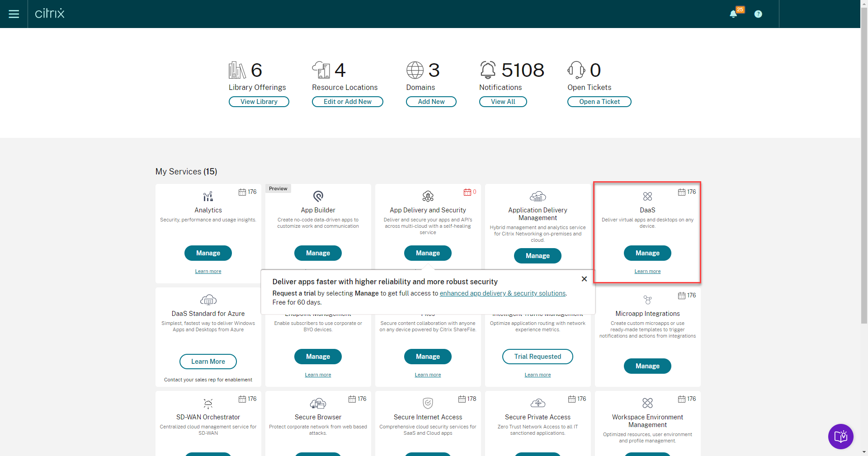Click the Secure Private Access cloud icon
This screenshot has width=868, height=456.
(538, 403)
